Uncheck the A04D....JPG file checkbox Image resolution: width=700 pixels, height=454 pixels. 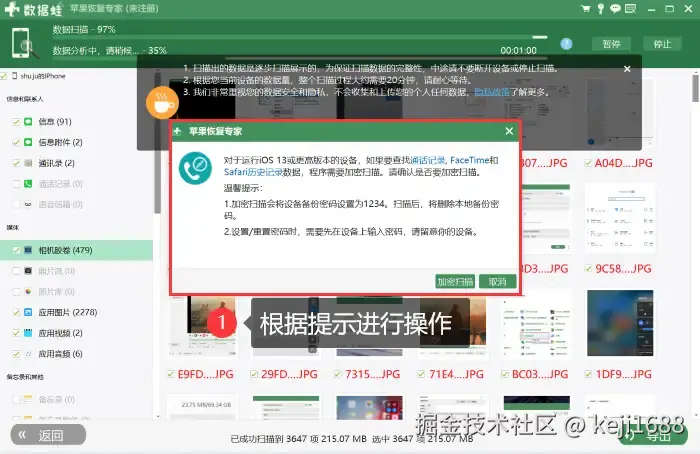[x=588, y=163]
